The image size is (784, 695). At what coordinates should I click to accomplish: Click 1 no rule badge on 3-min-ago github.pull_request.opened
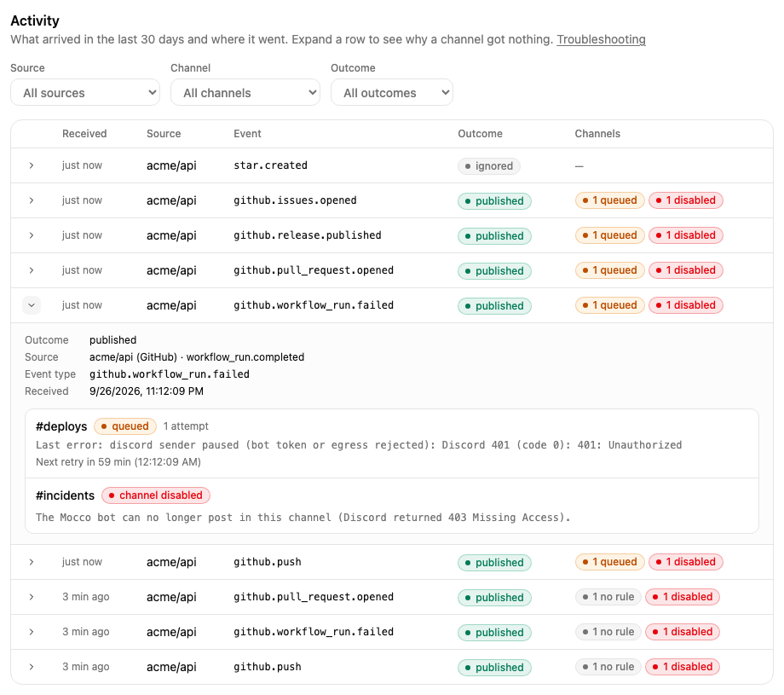point(608,597)
